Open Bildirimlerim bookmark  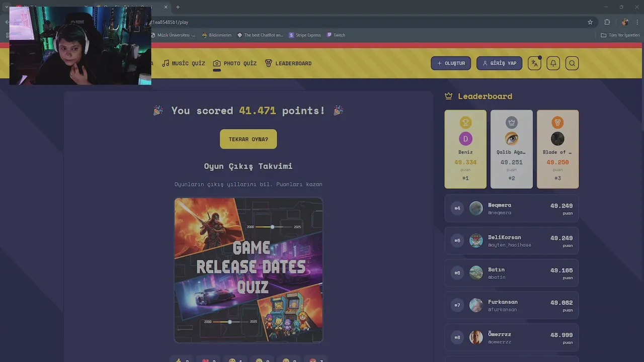tap(217, 35)
